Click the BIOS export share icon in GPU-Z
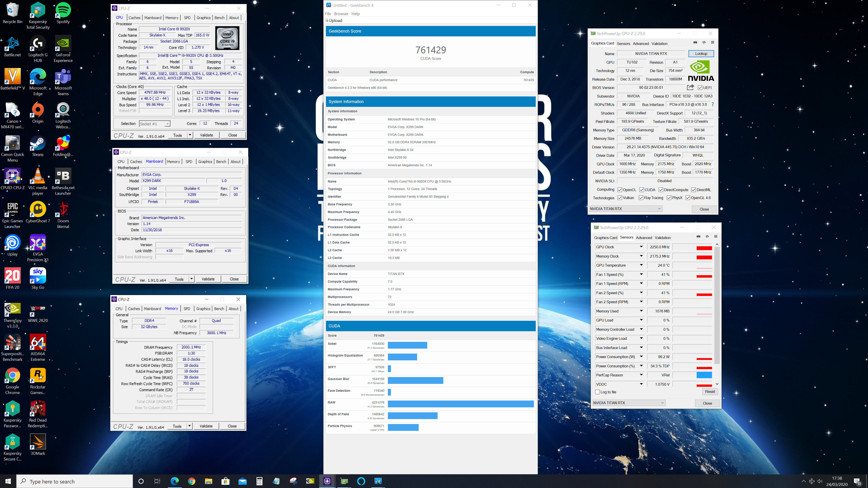This screenshot has height=488, width=868. pyautogui.click(x=690, y=88)
